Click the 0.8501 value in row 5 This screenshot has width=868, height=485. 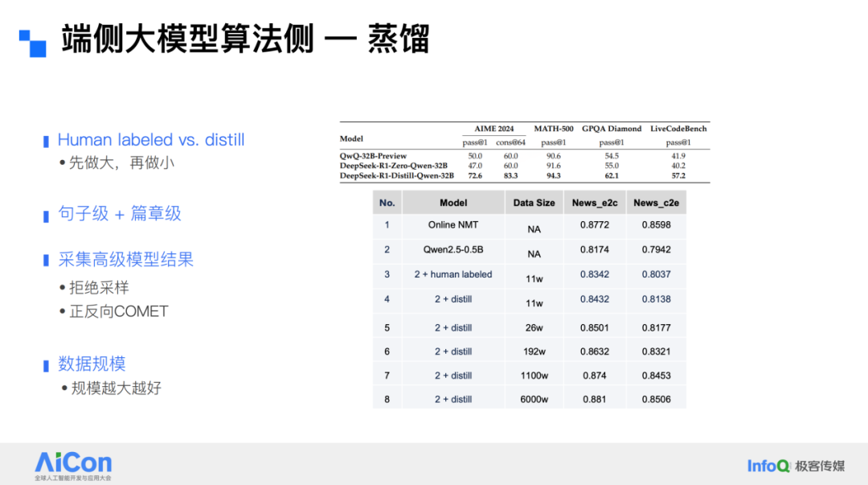[x=595, y=327]
